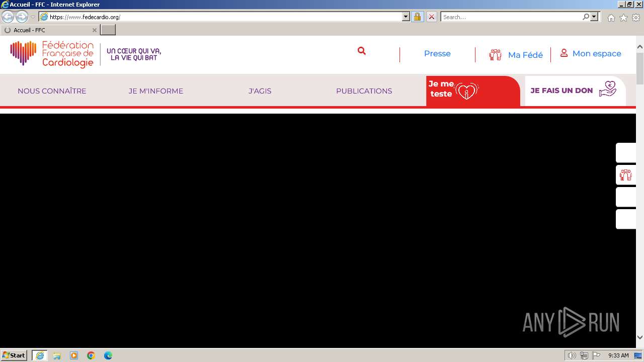Image resolution: width=644 pixels, height=362 pixels.
Task: Open the Presse link
Action: [x=437, y=54]
